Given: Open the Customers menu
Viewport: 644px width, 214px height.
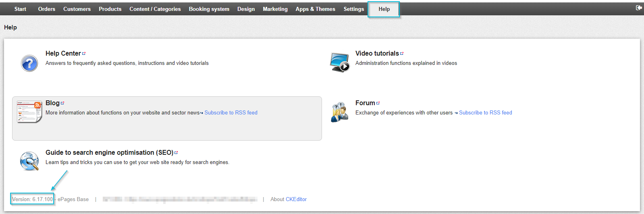Looking at the screenshot, I should pyautogui.click(x=77, y=9).
